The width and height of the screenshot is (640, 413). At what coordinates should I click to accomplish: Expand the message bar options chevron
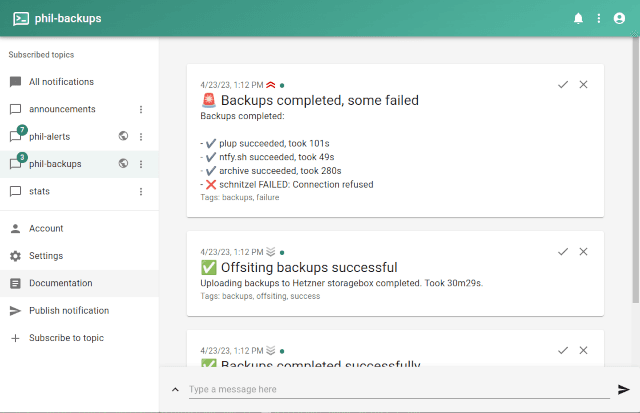coord(176,389)
